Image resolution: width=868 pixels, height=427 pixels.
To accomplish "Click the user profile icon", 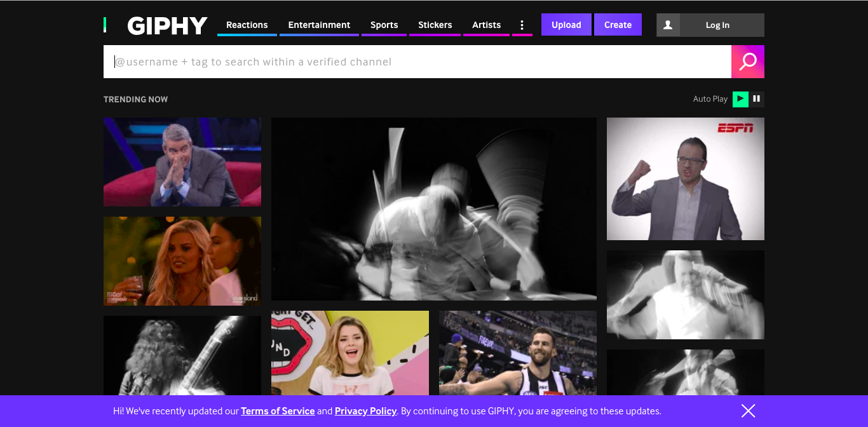I will tap(668, 25).
